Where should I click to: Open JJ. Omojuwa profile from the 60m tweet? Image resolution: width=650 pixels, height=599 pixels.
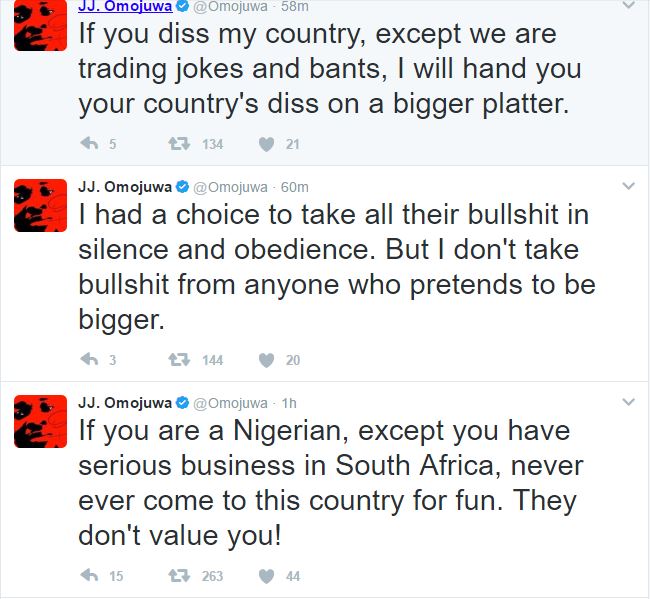click(x=124, y=187)
